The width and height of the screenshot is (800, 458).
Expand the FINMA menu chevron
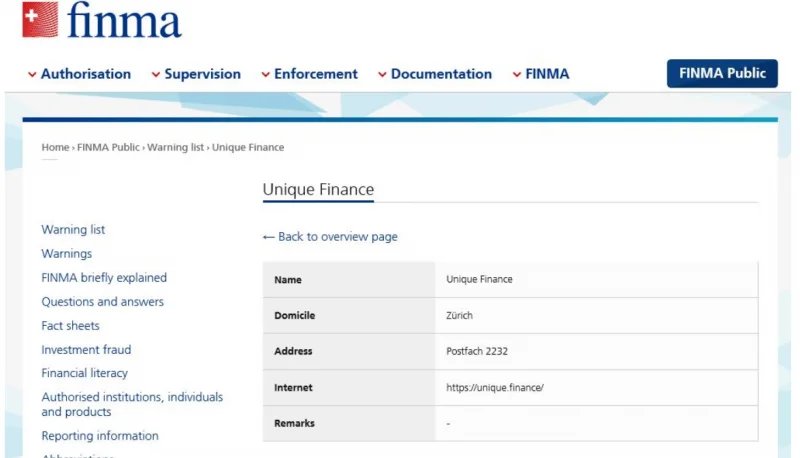point(517,74)
